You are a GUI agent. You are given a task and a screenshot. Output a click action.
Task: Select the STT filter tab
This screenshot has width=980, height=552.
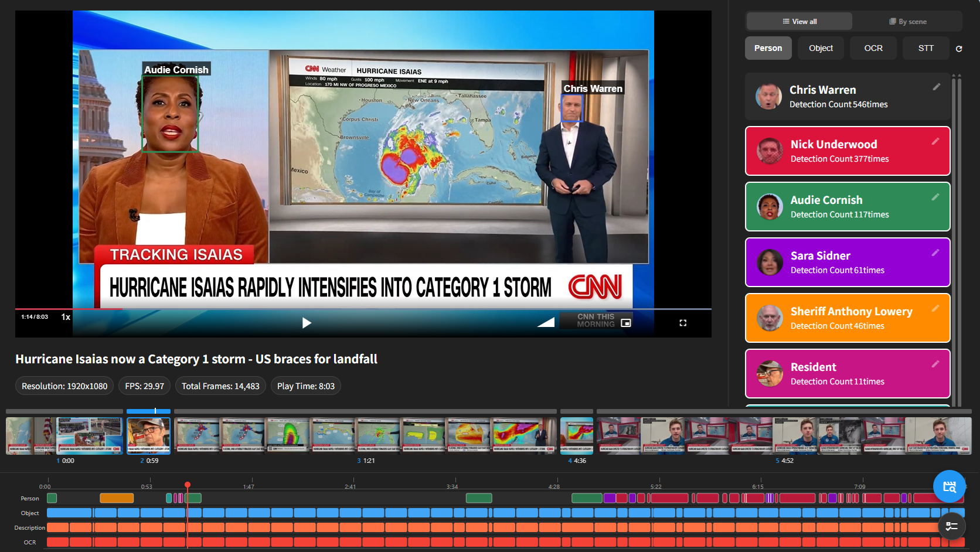pos(926,48)
